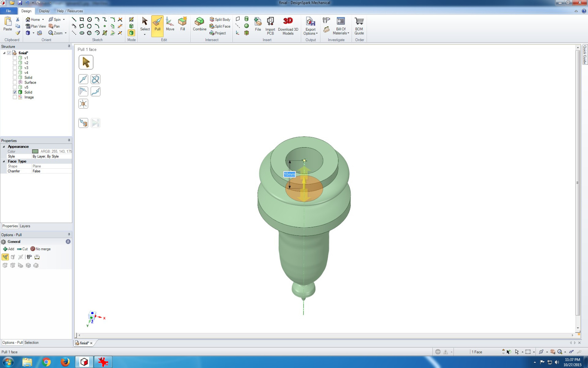Toggle visibility checkbox for v3
This screenshot has height=368, width=588.
(15, 68)
